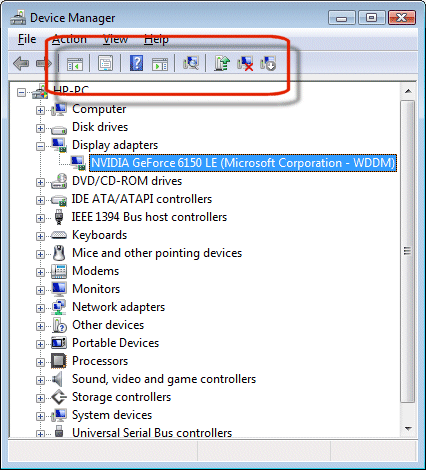Close the Device Manager window
The width and height of the screenshot is (426, 470).
click(x=402, y=18)
